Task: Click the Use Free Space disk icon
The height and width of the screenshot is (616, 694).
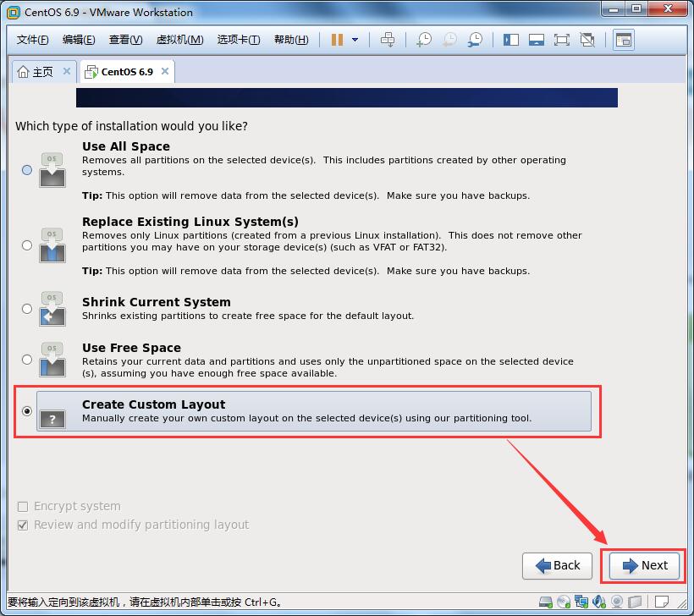Action: tap(52, 360)
